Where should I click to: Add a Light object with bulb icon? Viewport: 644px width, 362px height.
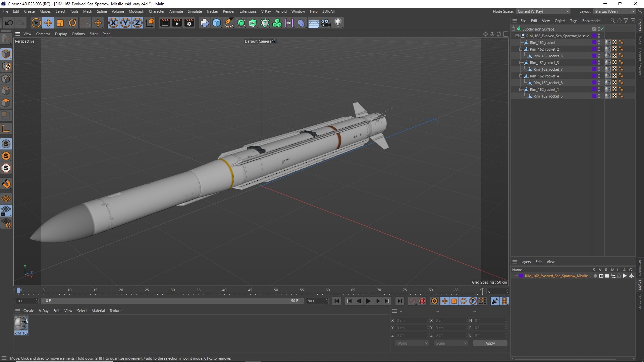click(338, 23)
